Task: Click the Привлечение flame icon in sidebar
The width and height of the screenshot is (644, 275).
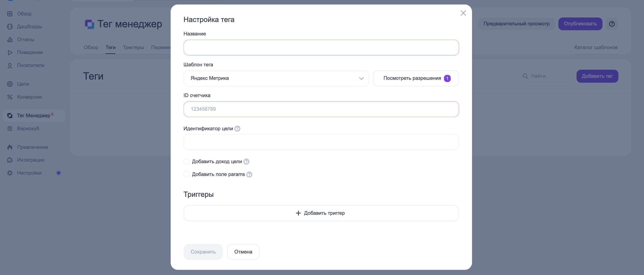Action: click(x=10, y=147)
